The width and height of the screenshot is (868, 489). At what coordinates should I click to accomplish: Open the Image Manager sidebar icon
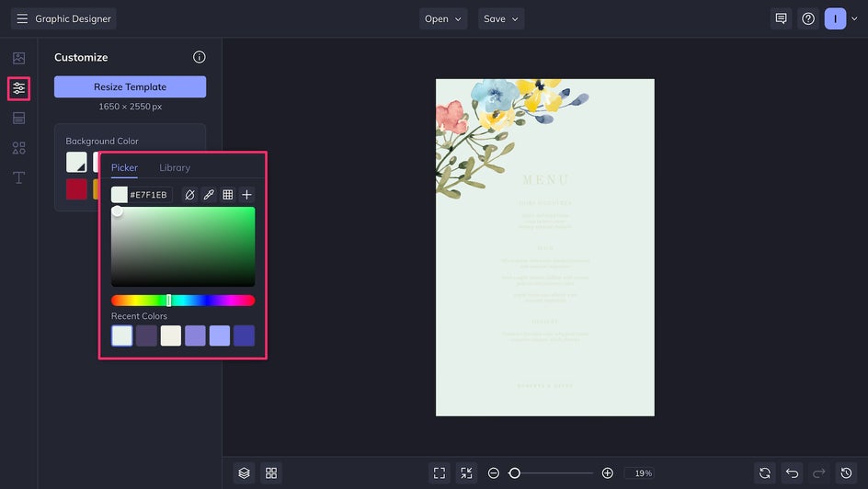(18, 58)
